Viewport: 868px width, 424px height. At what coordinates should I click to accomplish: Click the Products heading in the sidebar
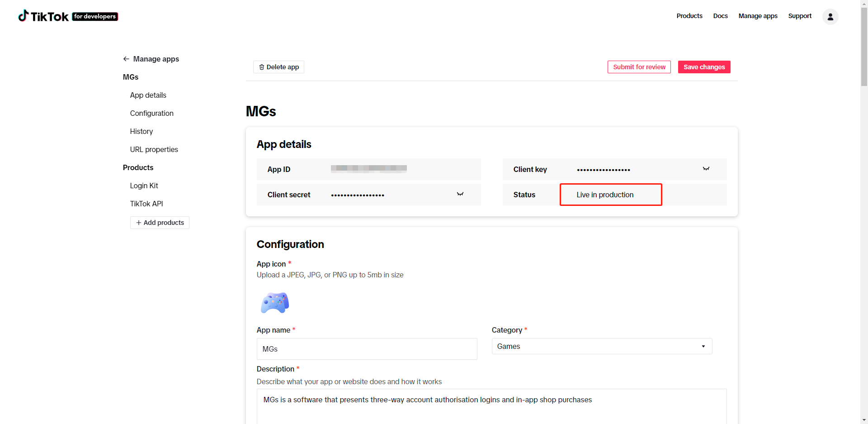coord(138,167)
